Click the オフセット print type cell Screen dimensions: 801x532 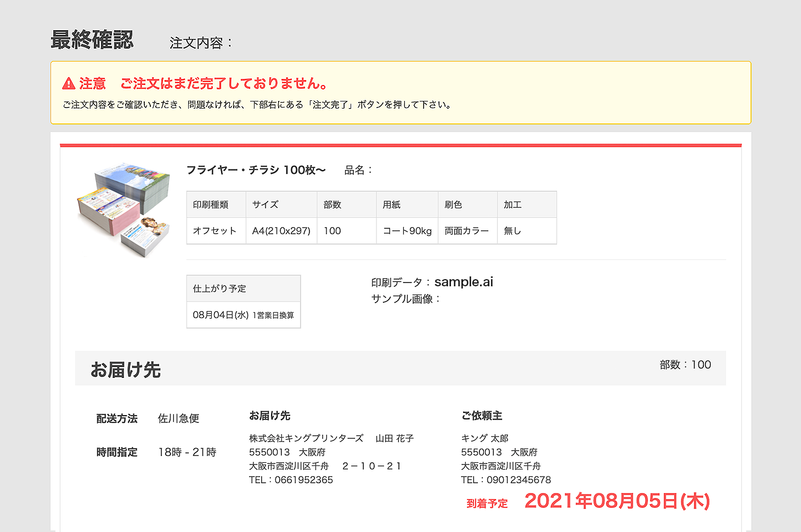point(216,230)
